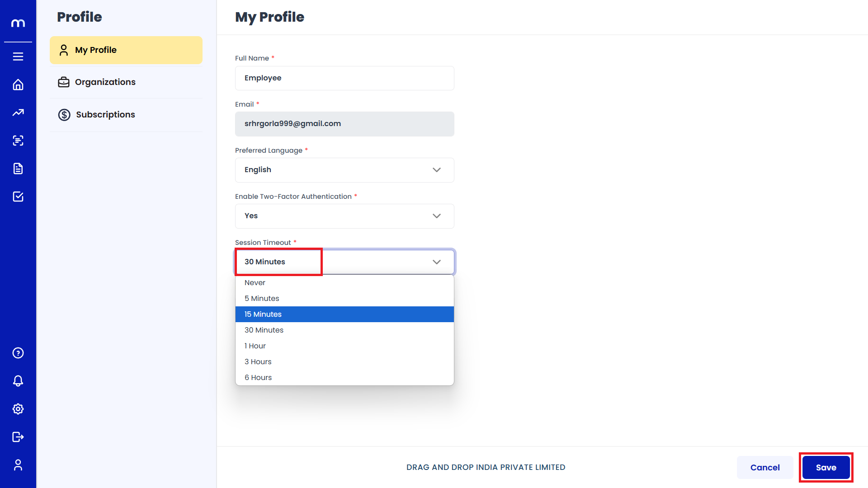The width and height of the screenshot is (868, 488).
Task: Open the Organizations section
Action: click(x=105, y=82)
